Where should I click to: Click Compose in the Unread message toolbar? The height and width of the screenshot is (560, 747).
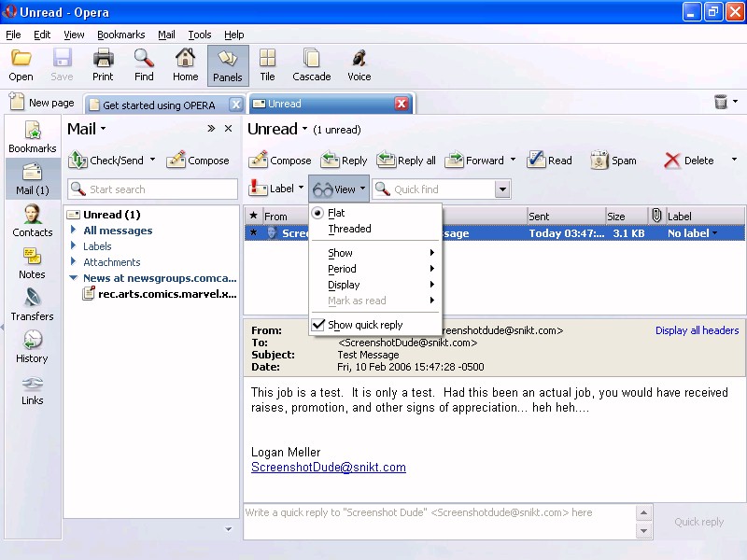click(280, 161)
